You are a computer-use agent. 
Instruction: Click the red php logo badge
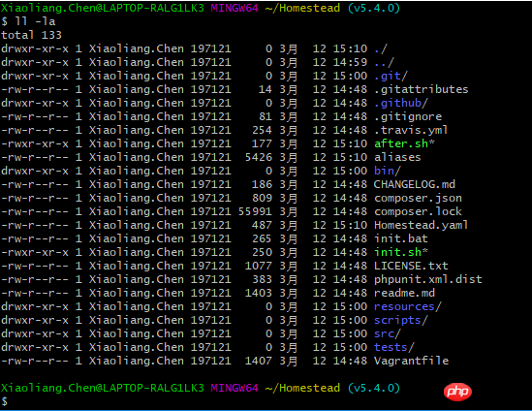pyautogui.click(x=457, y=392)
